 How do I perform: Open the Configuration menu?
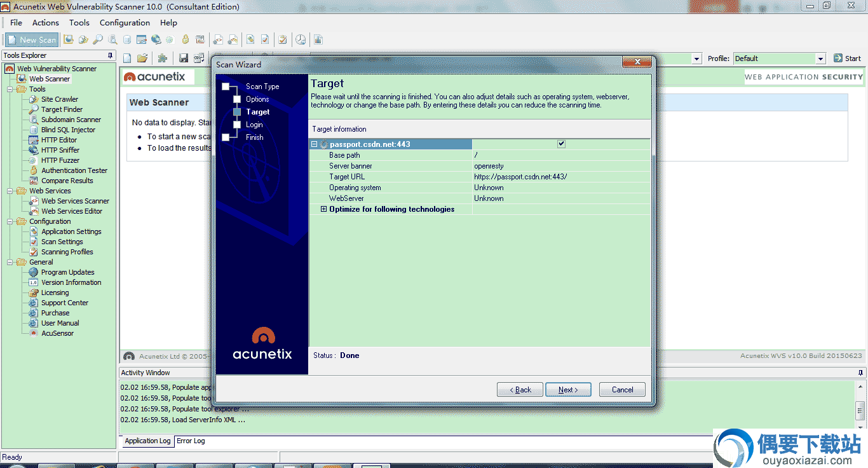click(125, 23)
